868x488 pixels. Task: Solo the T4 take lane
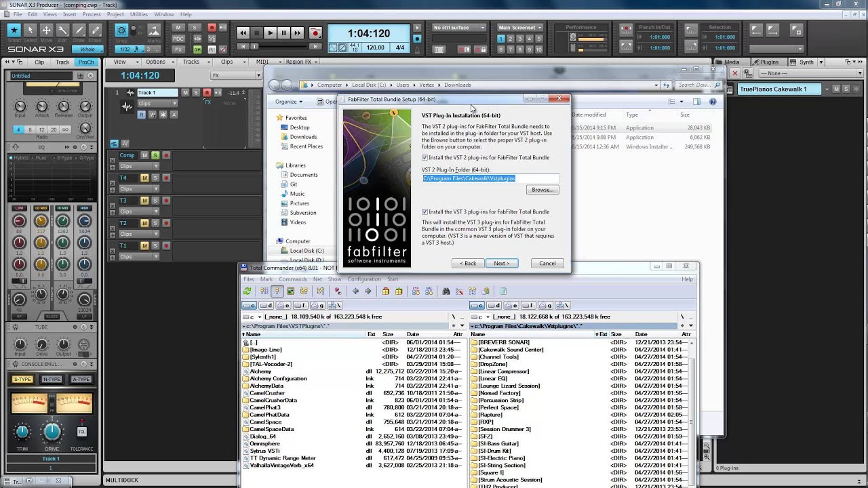coord(155,178)
